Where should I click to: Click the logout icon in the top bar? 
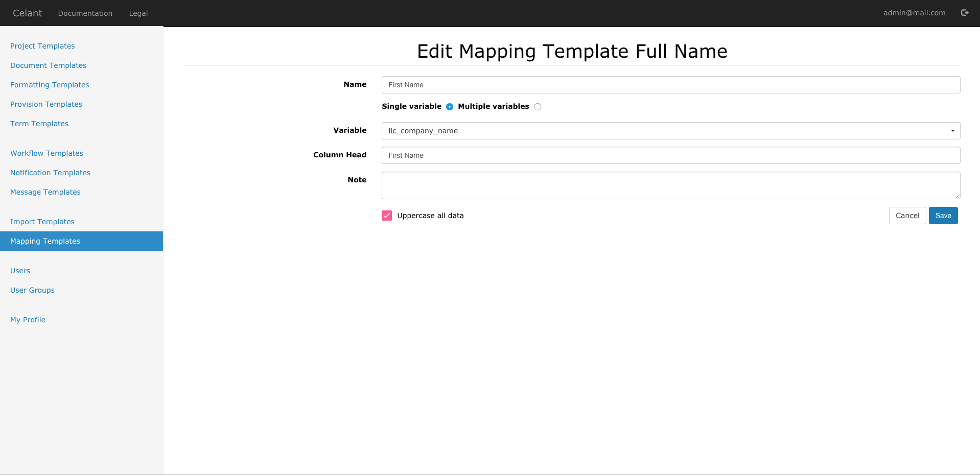point(965,13)
